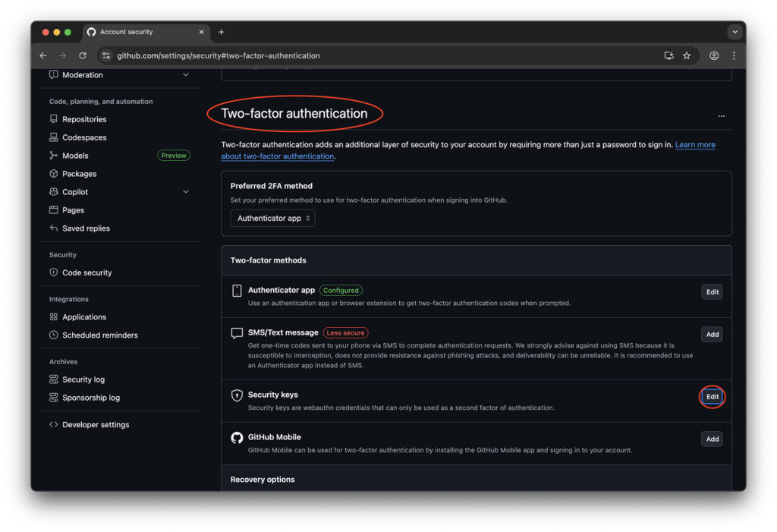The image size is (777, 532).
Task: Add SMS/Text message method
Action: 712,334
